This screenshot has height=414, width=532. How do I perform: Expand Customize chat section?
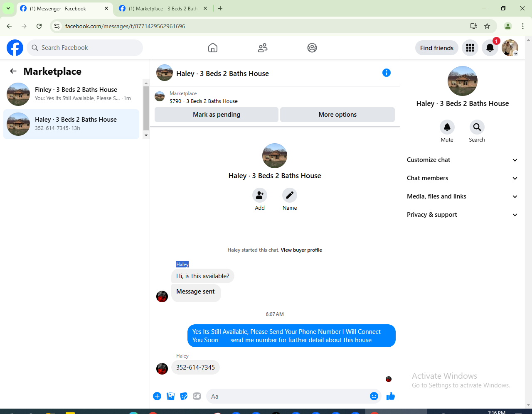pyautogui.click(x=462, y=160)
